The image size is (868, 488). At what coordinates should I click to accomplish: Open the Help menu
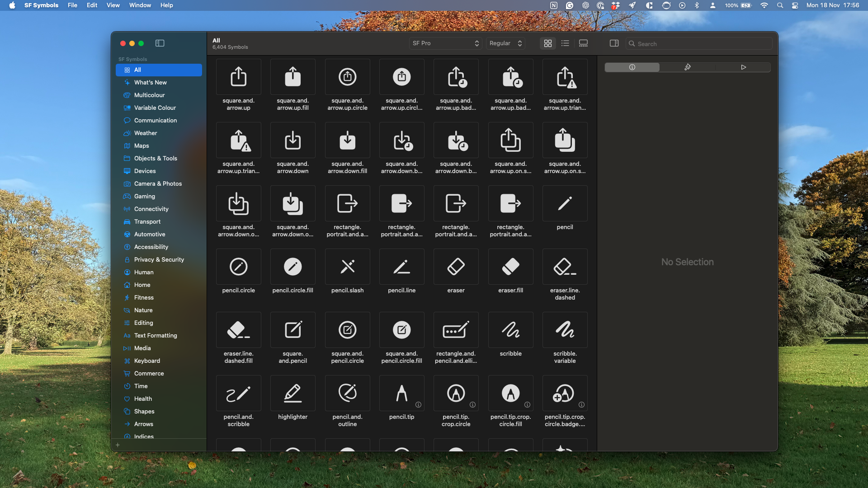[x=167, y=5]
